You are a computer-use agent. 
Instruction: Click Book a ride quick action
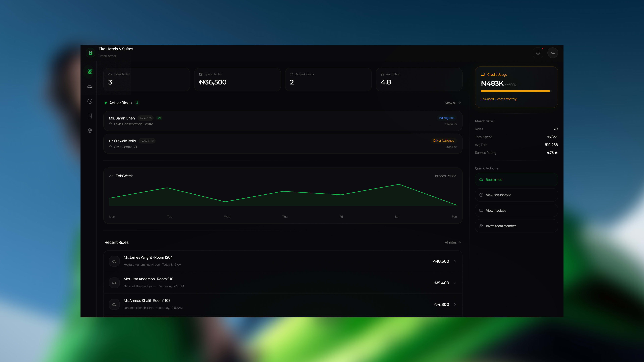(x=516, y=180)
